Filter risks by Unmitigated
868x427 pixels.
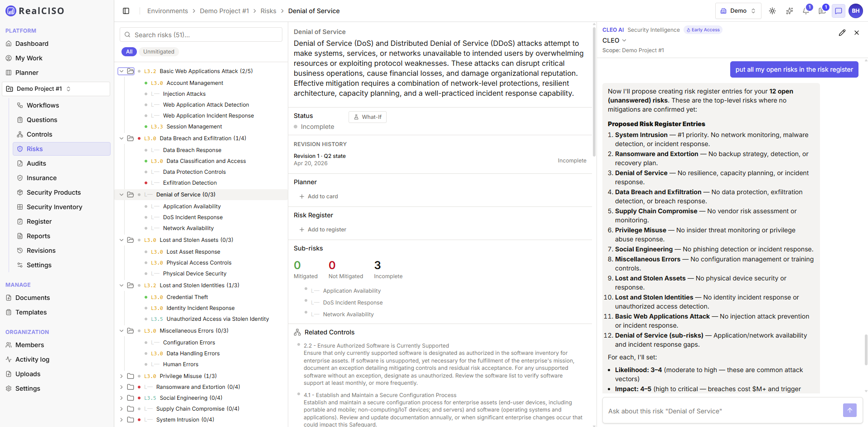[x=159, y=52]
